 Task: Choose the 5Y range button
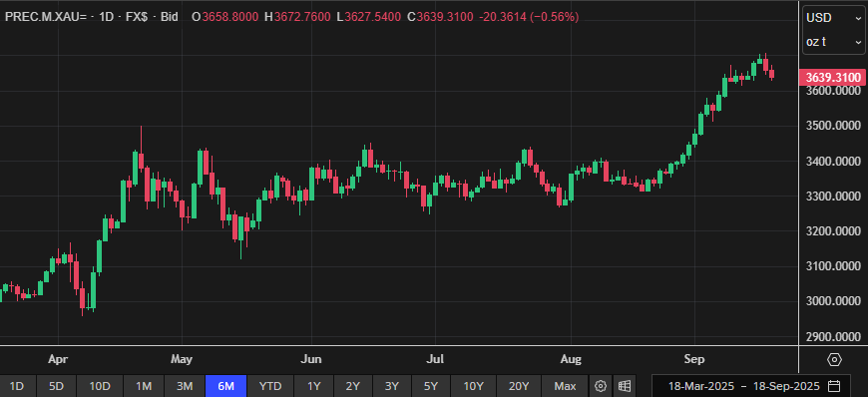431,386
